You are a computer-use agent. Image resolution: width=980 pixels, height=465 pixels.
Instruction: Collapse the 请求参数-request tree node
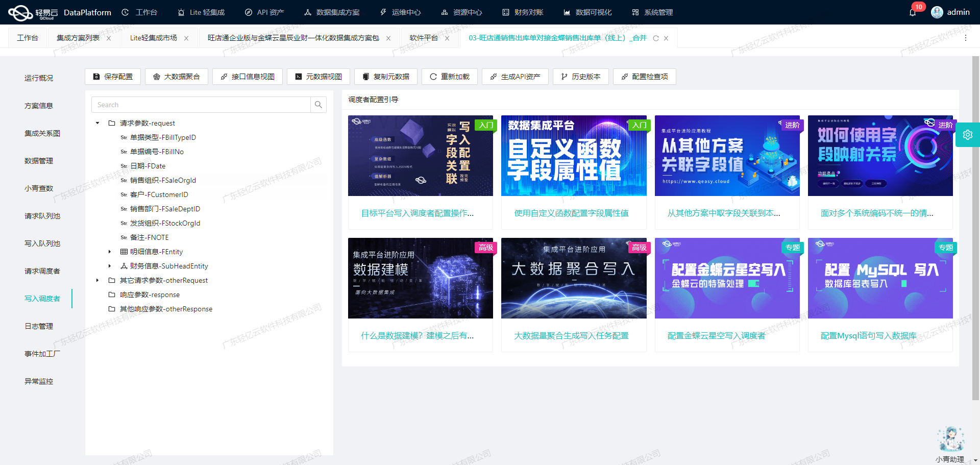[x=97, y=123]
